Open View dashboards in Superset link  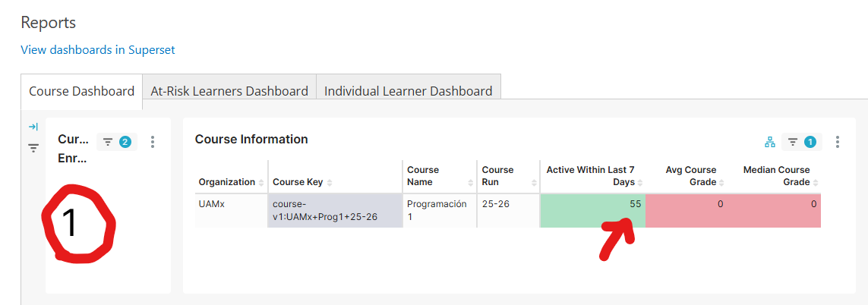[x=98, y=50]
